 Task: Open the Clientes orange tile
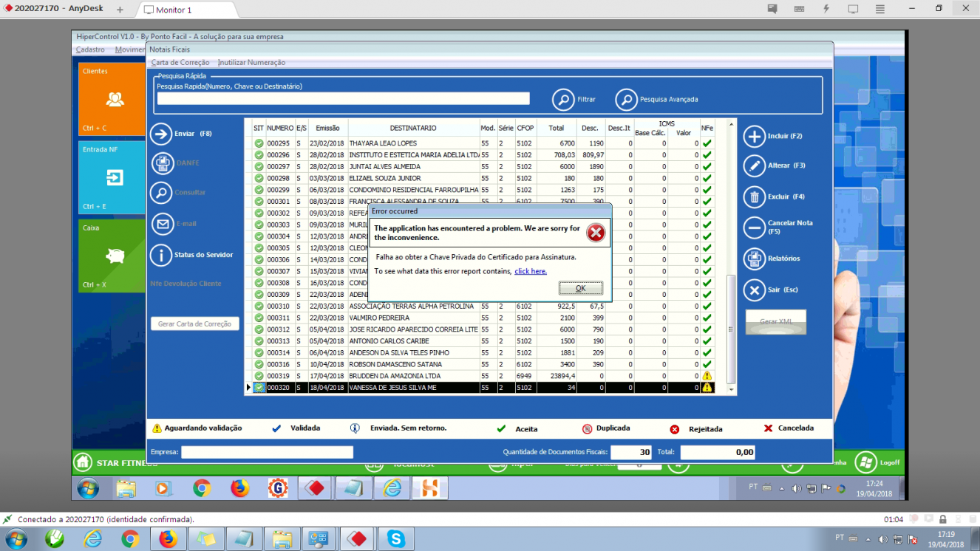(112, 99)
